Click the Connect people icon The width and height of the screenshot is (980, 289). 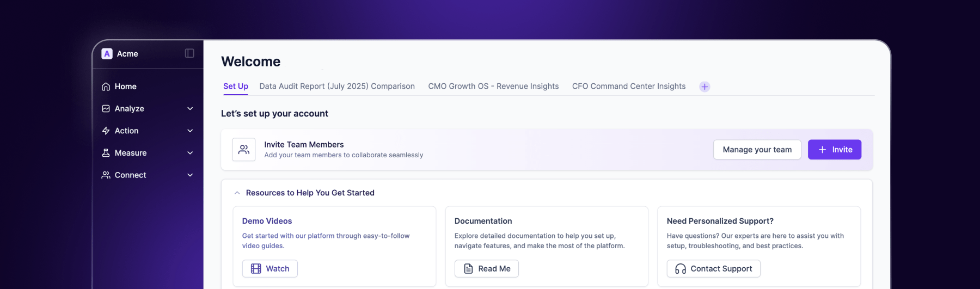point(106,175)
